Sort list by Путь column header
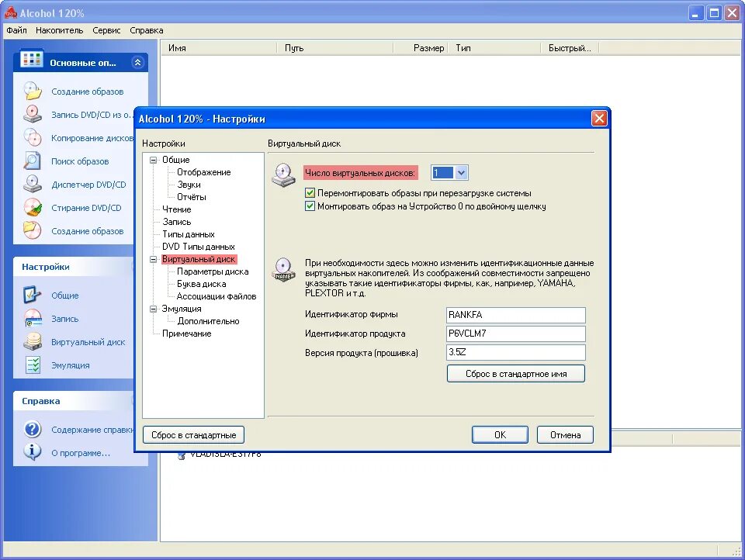745x560 pixels. 335,48
